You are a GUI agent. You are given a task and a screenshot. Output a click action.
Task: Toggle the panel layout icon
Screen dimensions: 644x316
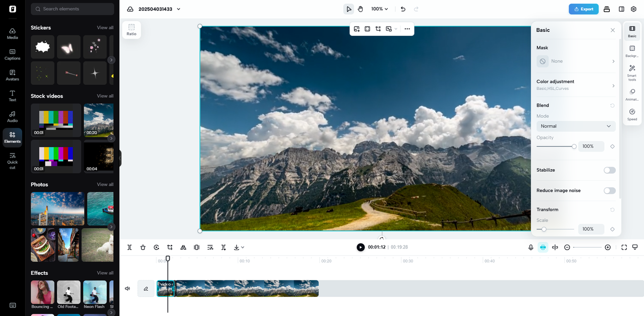tap(621, 9)
